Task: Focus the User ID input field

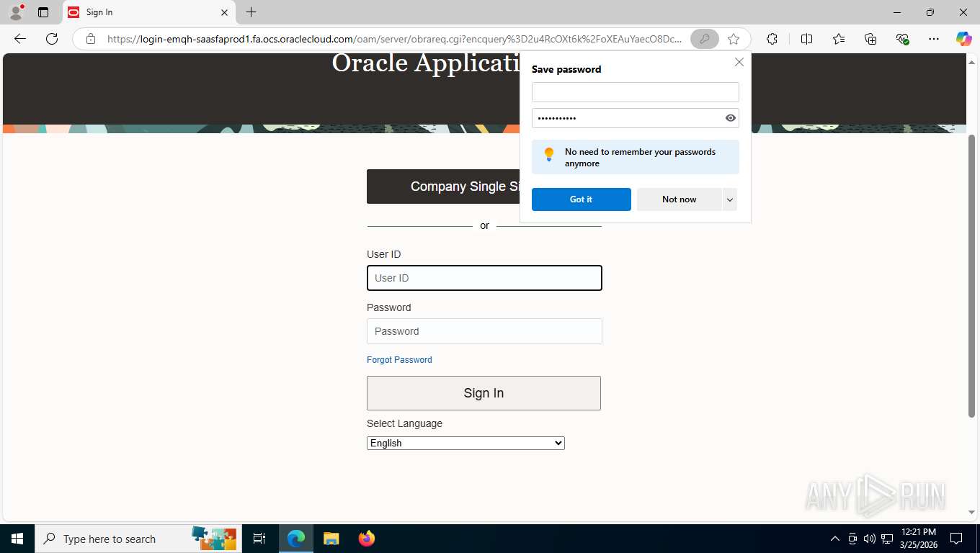Action: tap(484, 278)
